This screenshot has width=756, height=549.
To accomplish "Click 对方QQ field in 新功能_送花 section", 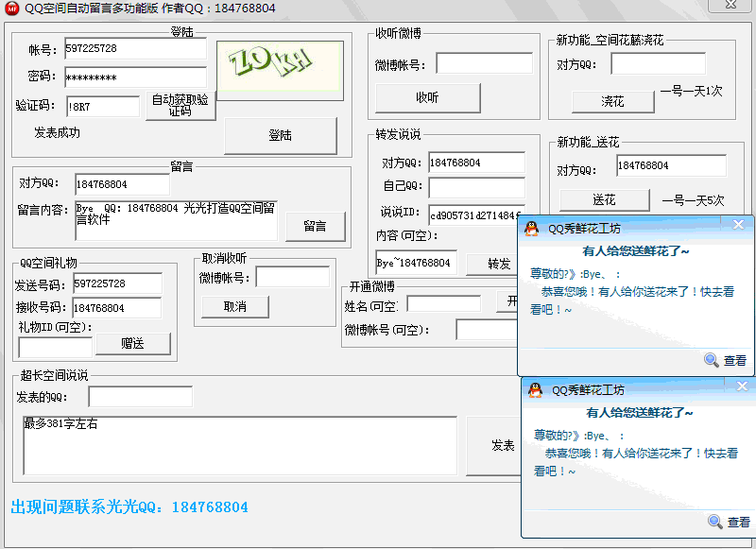I will click(671, 165).
